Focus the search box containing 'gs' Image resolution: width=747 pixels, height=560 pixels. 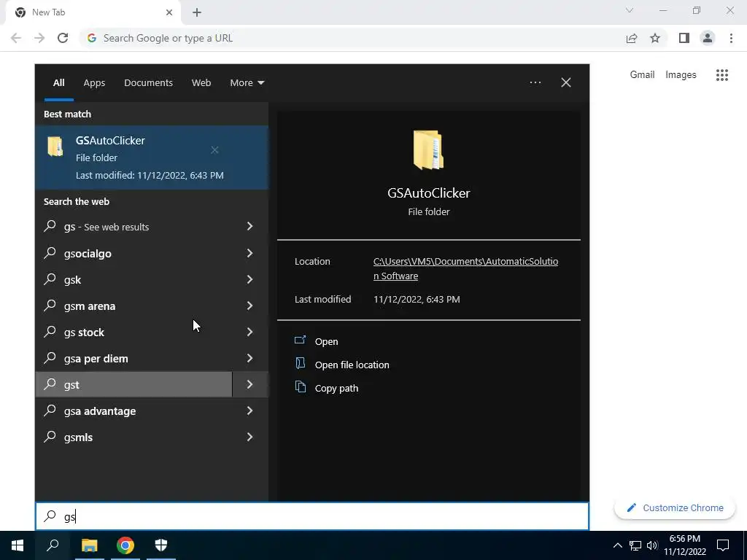click(312, 516)
